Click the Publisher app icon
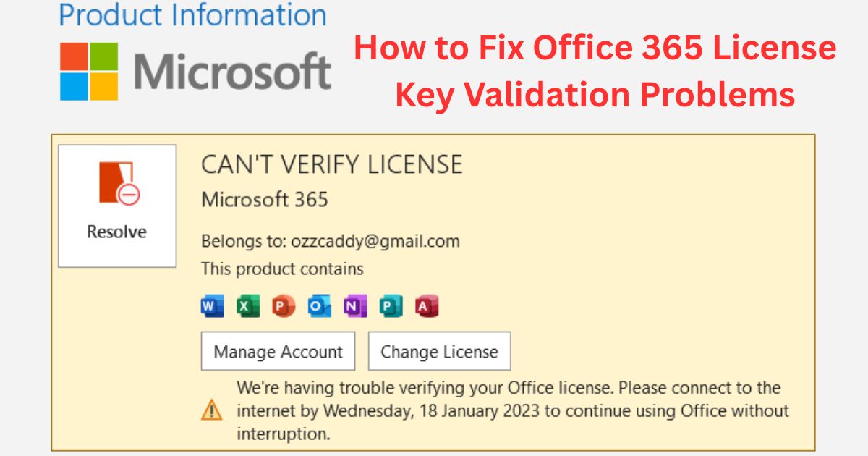This screenshot has height=456, width=868. coord(390,305)
